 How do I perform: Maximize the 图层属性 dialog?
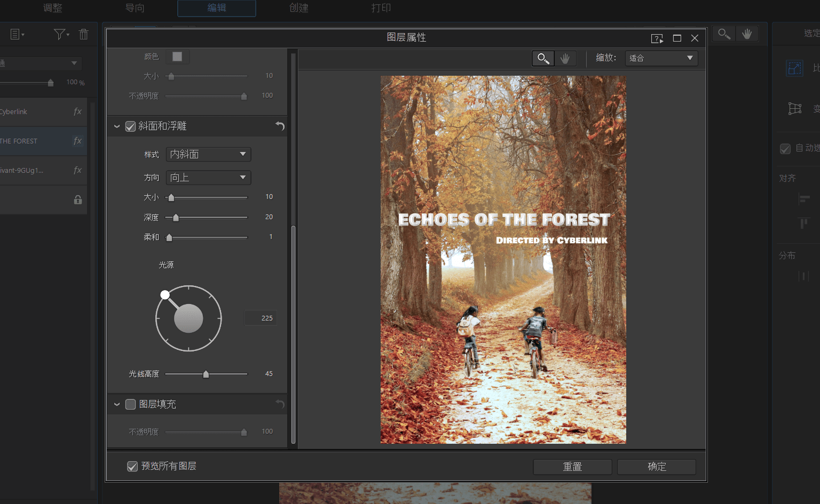[x=677, y=38]
